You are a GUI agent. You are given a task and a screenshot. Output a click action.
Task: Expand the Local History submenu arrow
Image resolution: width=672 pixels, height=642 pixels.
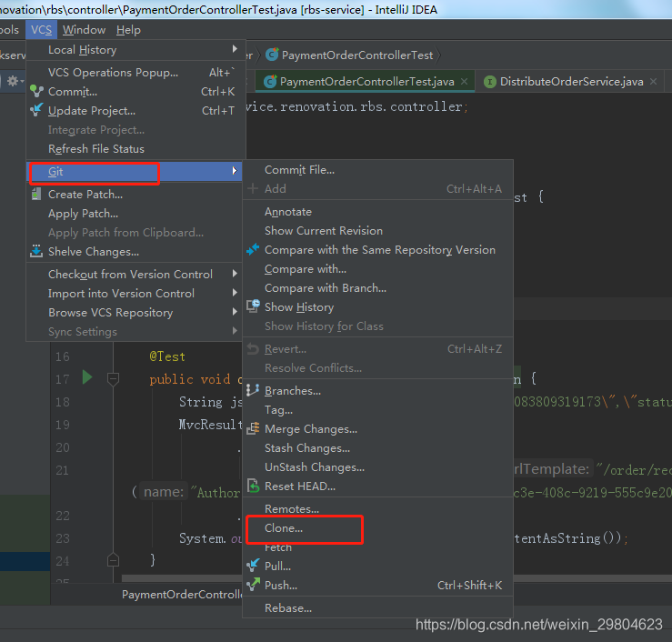pos(235,49)
